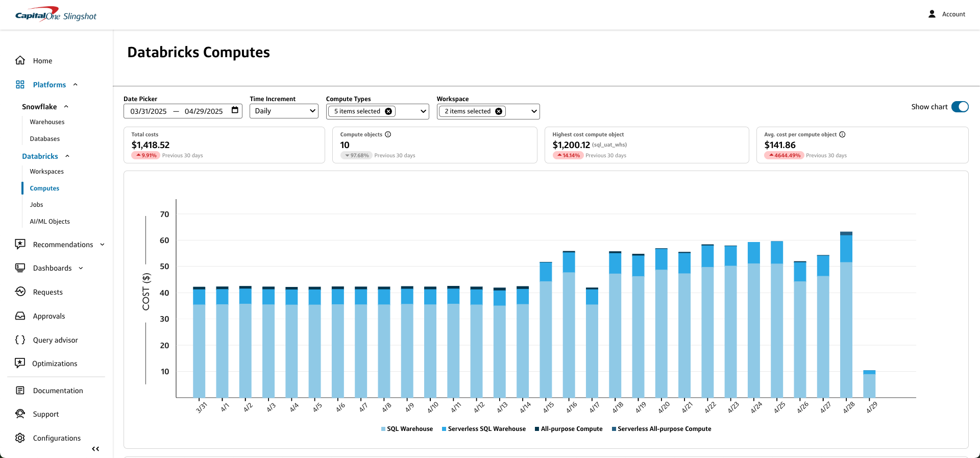Image resolution: width=980 pixels, height=458 pixels.
Task: Open Query advisor
Action: [x=55, y=340]
